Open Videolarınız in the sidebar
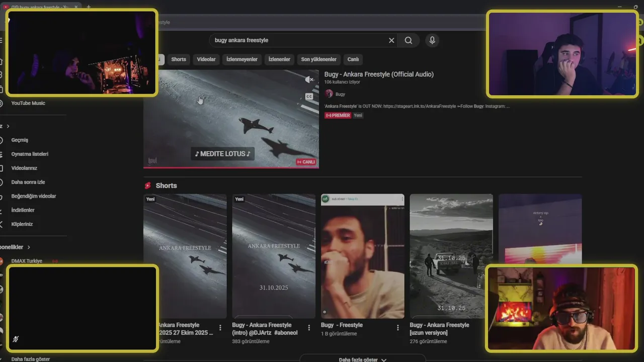Viewport: 644px width, 362px height. pos(24,168)
